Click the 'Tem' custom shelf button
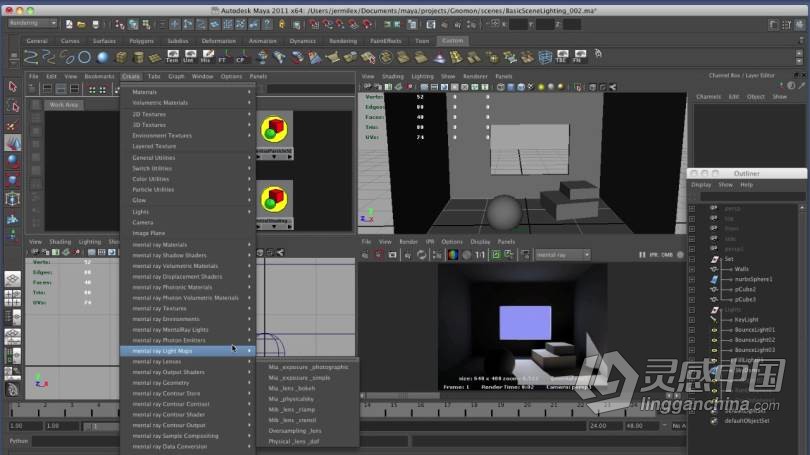This screenshot has width=810, height=455. coord(172,57)
